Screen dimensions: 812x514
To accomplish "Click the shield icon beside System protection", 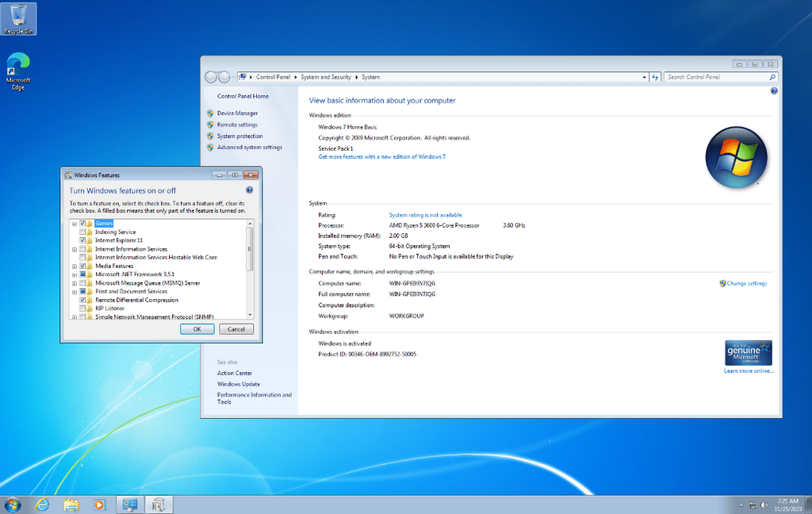I will [x=210, y=136].
